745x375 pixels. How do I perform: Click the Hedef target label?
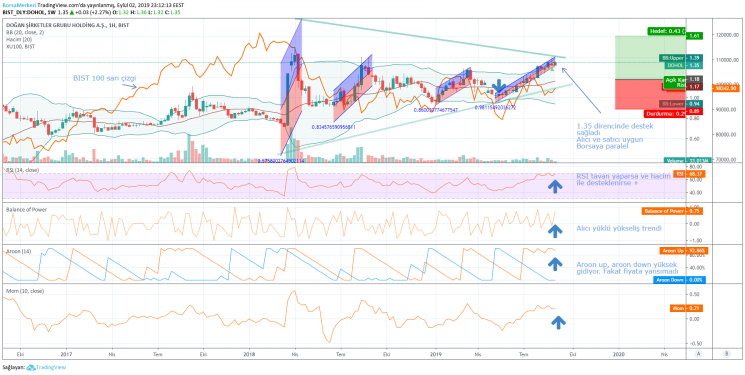pos(666,31)
